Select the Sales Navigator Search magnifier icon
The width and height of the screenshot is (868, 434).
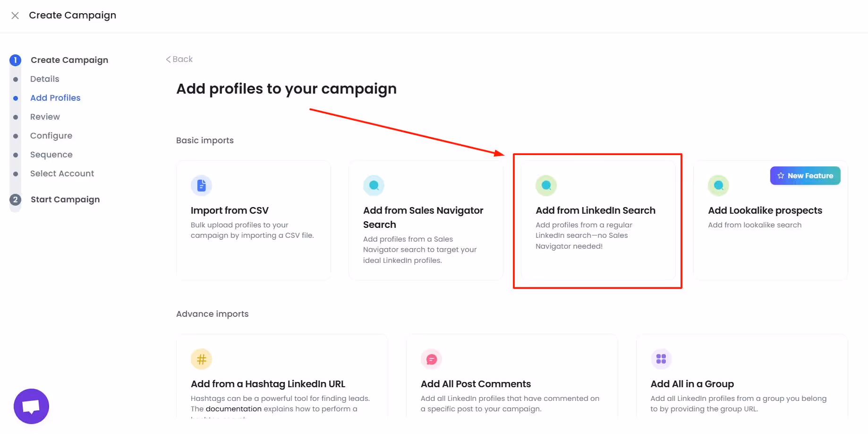click(374, 185)
